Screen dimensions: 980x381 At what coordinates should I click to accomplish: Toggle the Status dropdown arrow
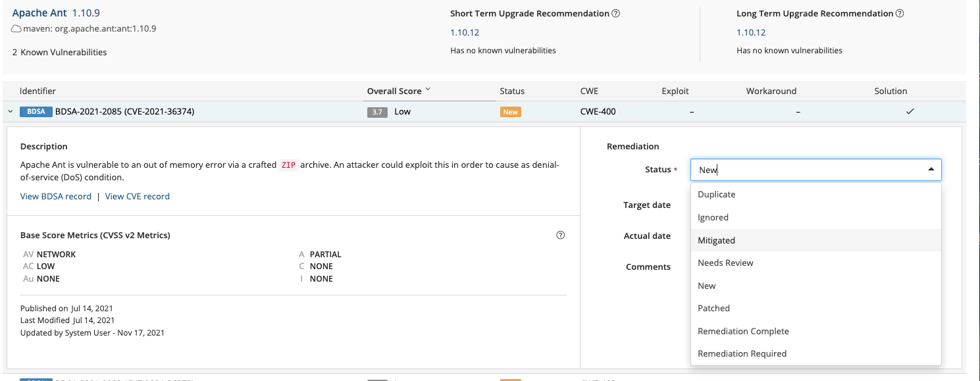tap(931, 170)
